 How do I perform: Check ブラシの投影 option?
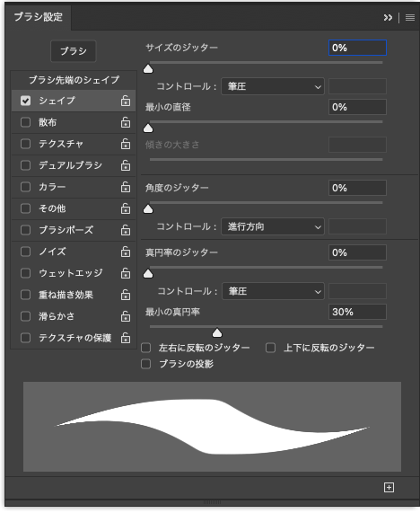145,364
